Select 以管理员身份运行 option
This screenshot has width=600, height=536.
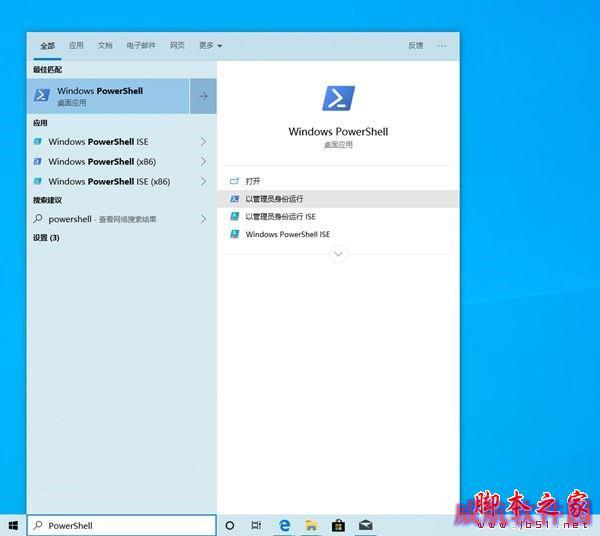(x=338, y=199)
